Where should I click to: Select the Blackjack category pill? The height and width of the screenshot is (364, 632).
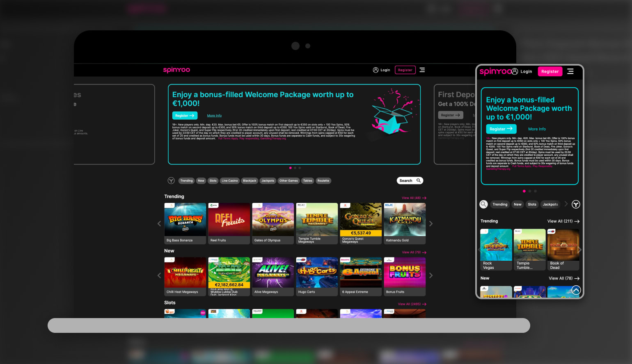point(250,181)
